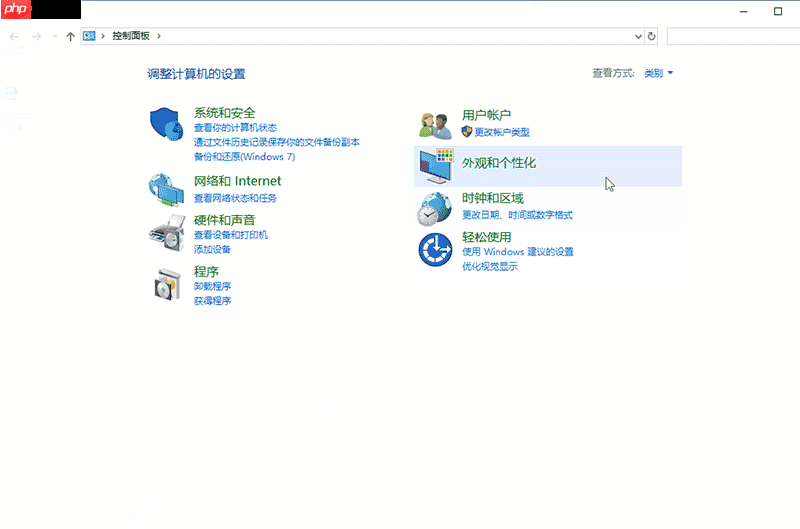Click the 更改帐户类型 link
Image resolution: width=800 pixels, height=529 pixels.
click(x=502, y=132)
